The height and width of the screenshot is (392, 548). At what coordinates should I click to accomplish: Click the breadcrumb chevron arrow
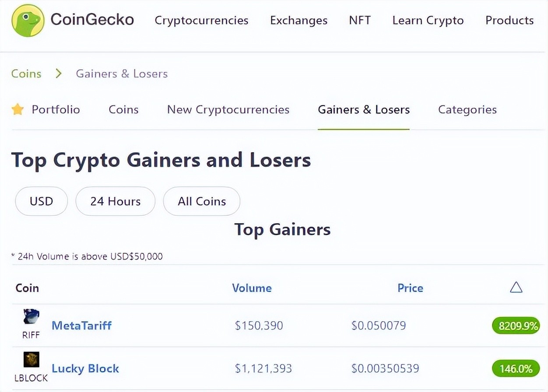click(59, 73)
